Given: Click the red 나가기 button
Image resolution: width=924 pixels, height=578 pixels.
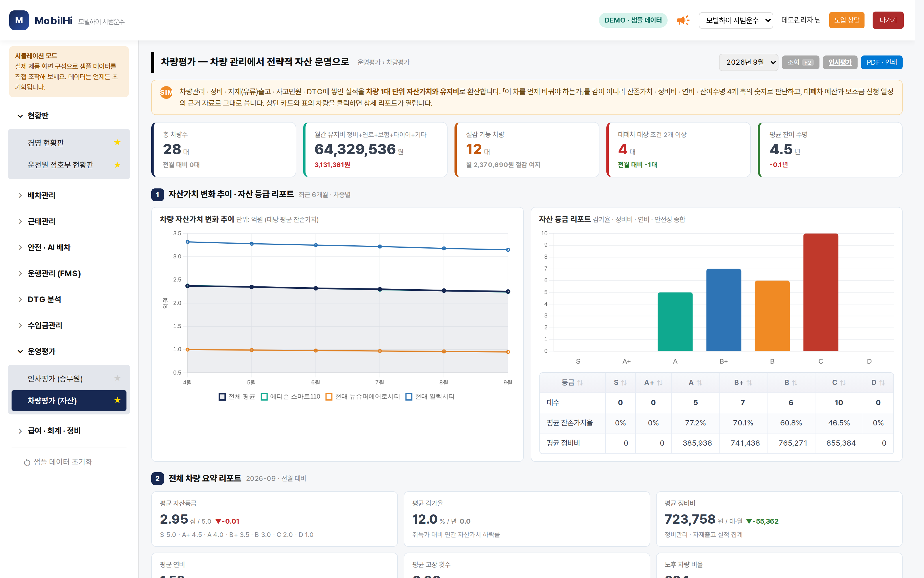Looking at the screenshot, I should 888,20.
